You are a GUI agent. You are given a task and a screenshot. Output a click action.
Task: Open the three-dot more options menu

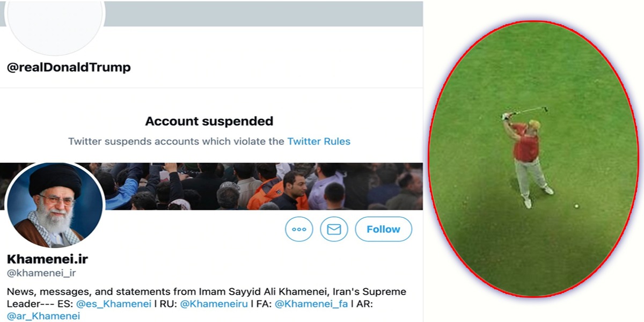(x=299, y=229)
